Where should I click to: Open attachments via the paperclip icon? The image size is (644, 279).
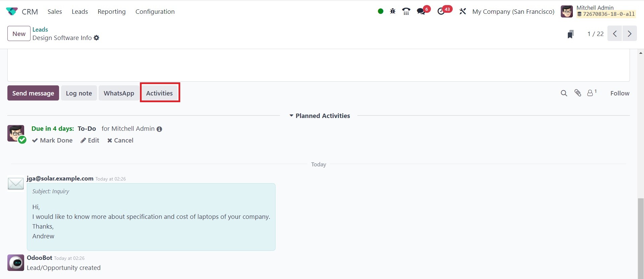pyautogui.click(x=578, y=93)
